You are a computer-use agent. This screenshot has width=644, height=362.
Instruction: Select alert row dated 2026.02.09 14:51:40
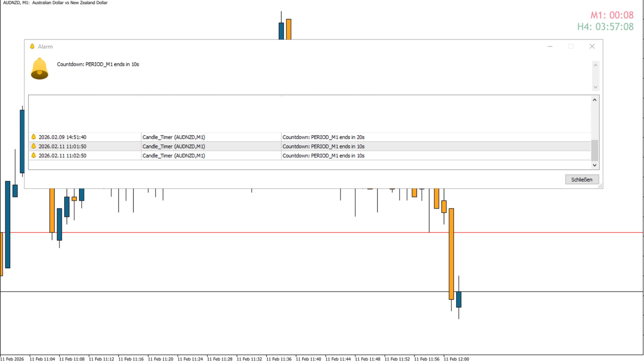(62, 137)
